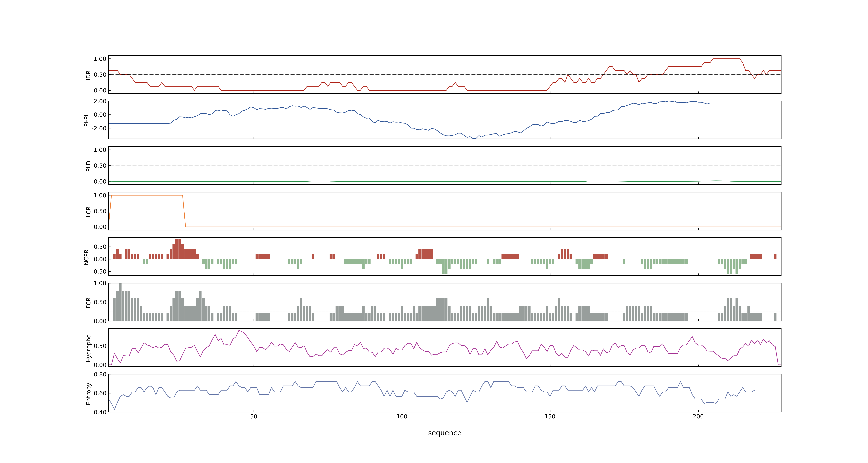The image size is (868, 463).
Task: Click the tallest FCR bar at 1.00
Action: (x=120, y=302)
